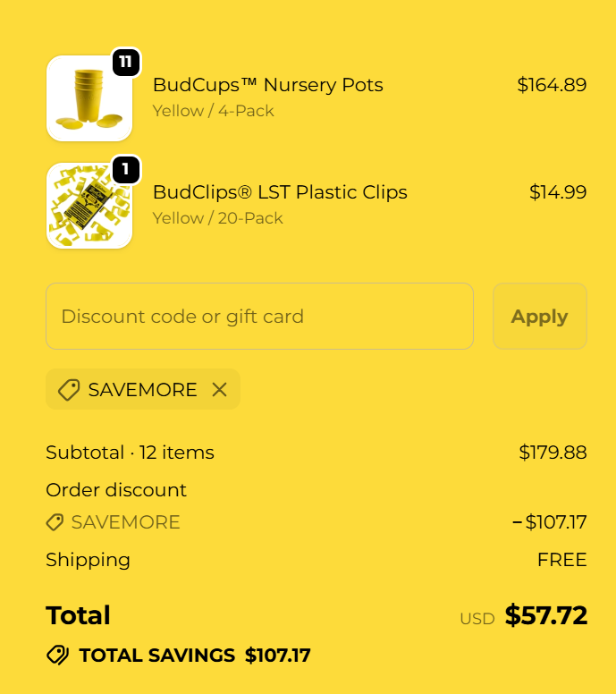Click the tag icon on the SAVEMORE chip
This screenshot has width=616, height=694.
(x=69, y=390)
